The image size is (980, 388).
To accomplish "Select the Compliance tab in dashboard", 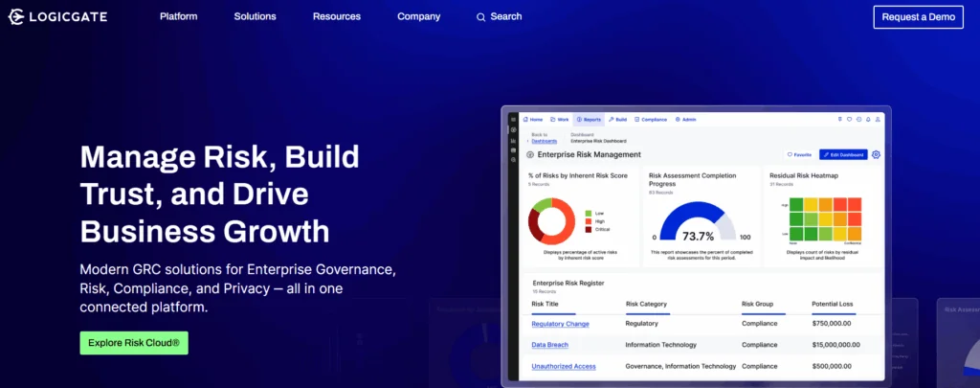I will point(650,120).
